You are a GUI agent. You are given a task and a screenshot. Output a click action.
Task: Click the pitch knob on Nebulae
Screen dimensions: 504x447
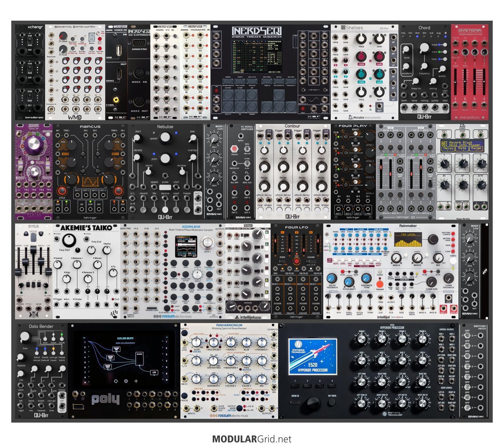pyautogui.click(x=165, y=159)
